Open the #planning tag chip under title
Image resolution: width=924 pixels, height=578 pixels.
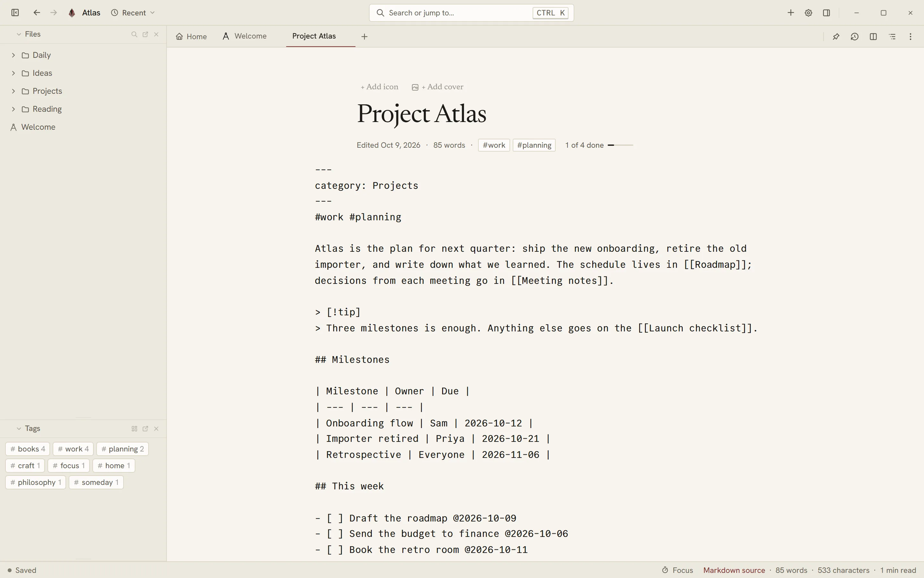534,145
